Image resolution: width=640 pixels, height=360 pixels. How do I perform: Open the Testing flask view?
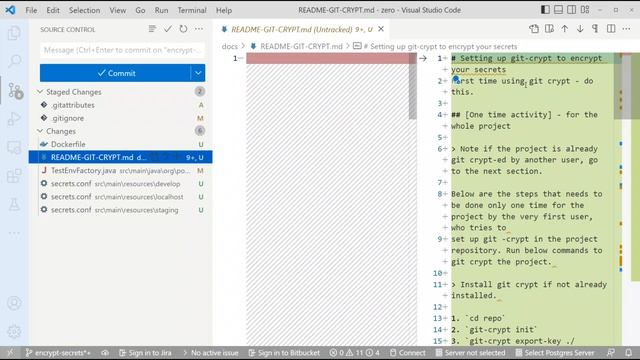[14, 204]
